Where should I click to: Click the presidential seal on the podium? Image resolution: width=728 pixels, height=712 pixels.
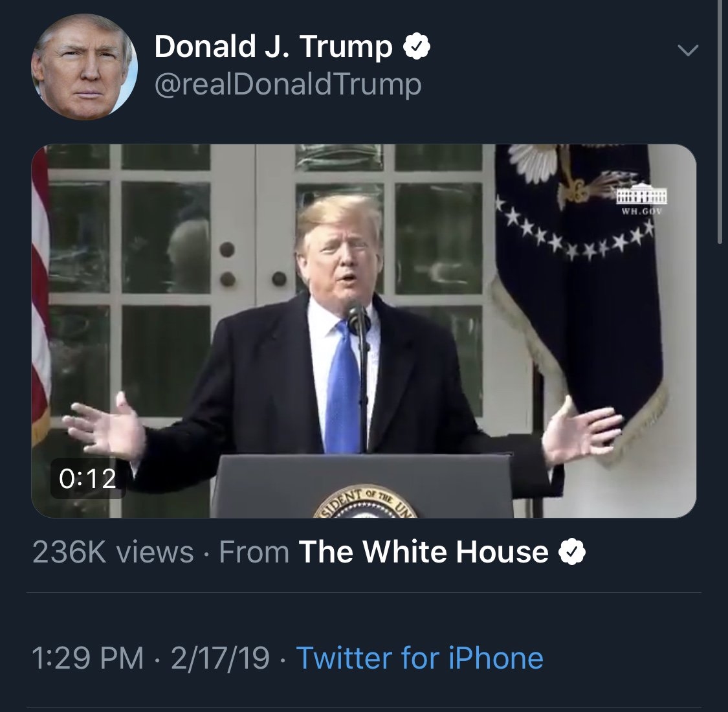coord(366,506)
